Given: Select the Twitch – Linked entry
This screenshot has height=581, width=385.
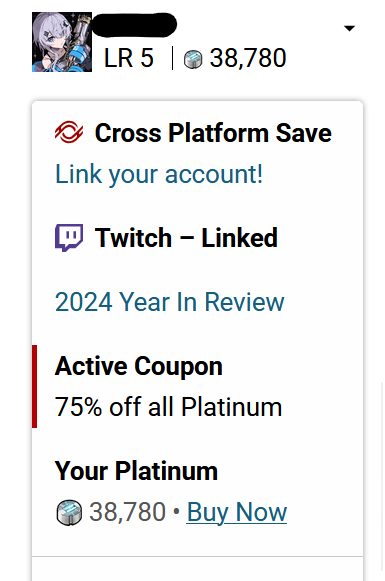Looking at the screenshot, I should click(x=186, y=238).
